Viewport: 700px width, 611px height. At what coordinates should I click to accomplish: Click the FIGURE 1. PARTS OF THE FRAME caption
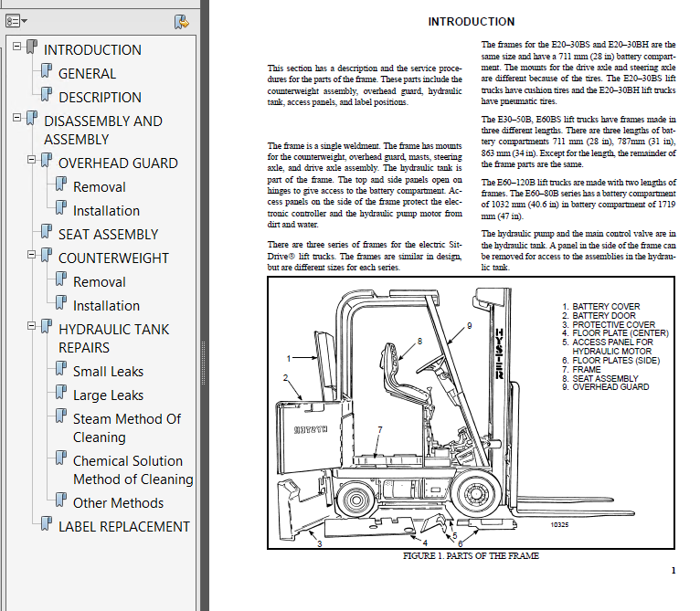[471, 555]
